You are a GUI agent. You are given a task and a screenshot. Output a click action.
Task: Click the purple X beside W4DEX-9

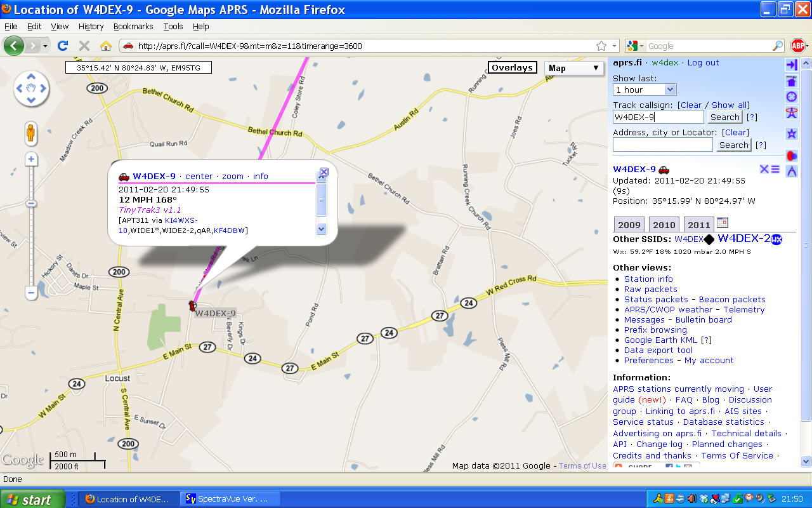(x=764, y=169)
